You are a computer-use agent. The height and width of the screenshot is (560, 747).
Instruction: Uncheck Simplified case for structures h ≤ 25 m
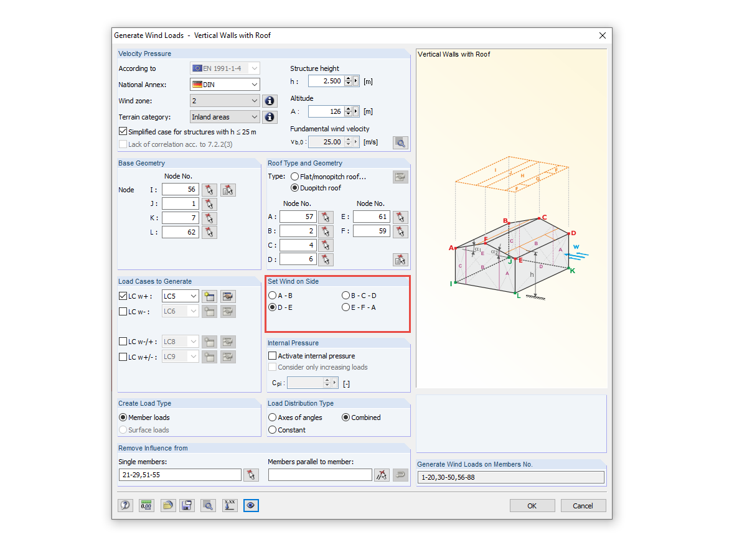[123, 132]
